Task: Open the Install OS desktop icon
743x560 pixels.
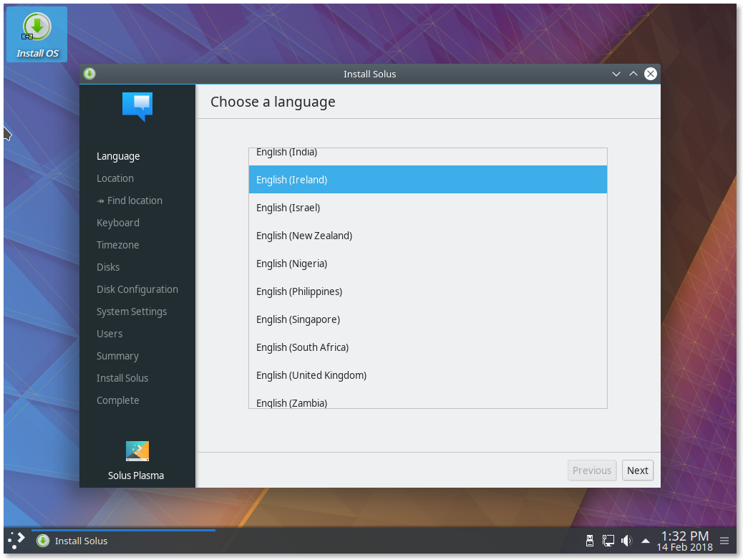Action: (x=37, y=34)
